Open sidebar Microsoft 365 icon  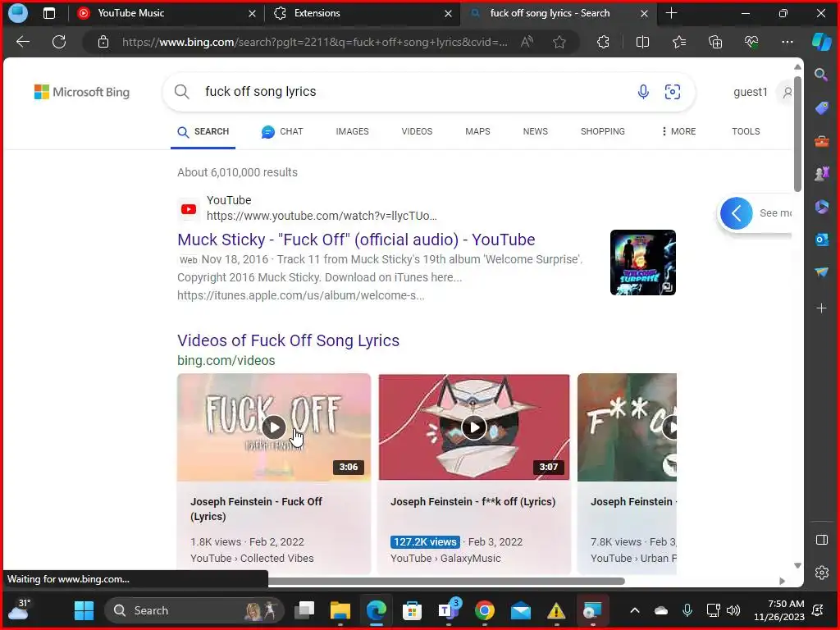pyautogui.click(x=821, y=207)
